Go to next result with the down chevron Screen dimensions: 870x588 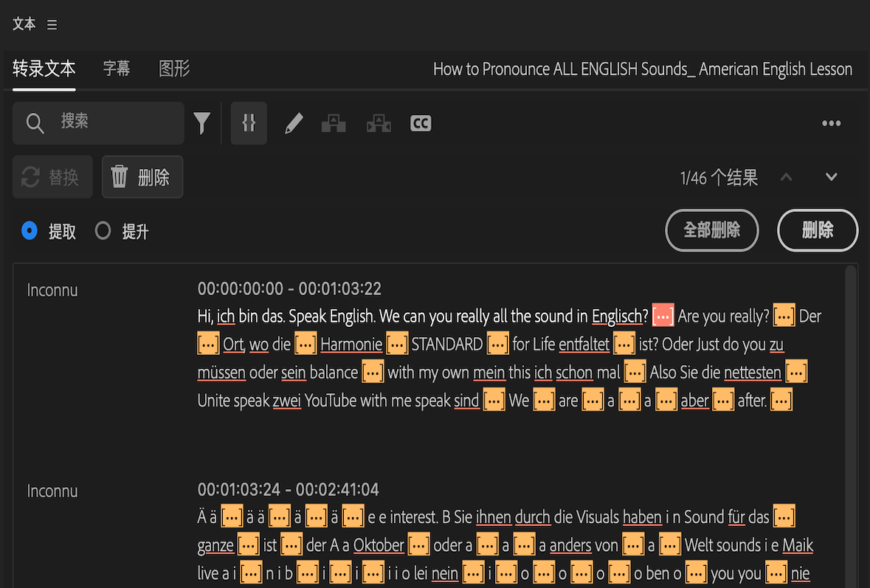click(x=831, y=177)
